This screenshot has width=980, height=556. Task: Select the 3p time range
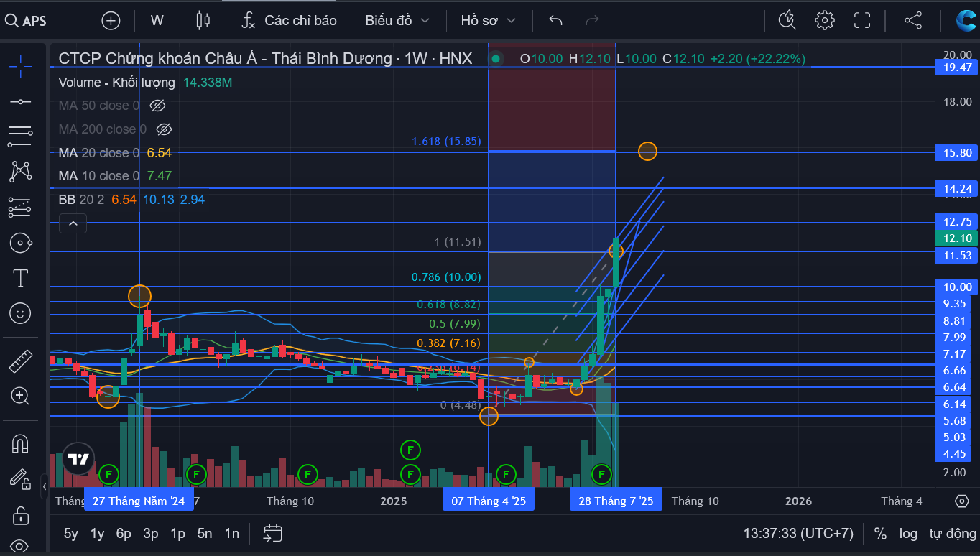coord(151,534)
